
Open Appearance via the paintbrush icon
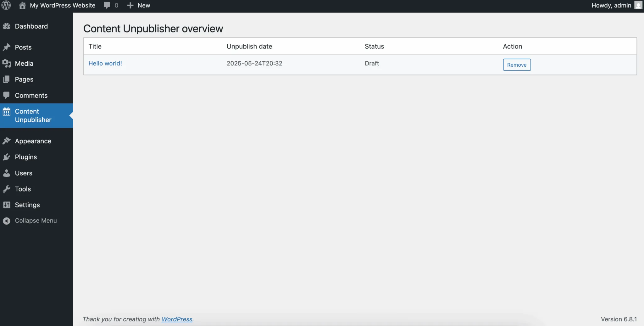[x=7, y=141]
